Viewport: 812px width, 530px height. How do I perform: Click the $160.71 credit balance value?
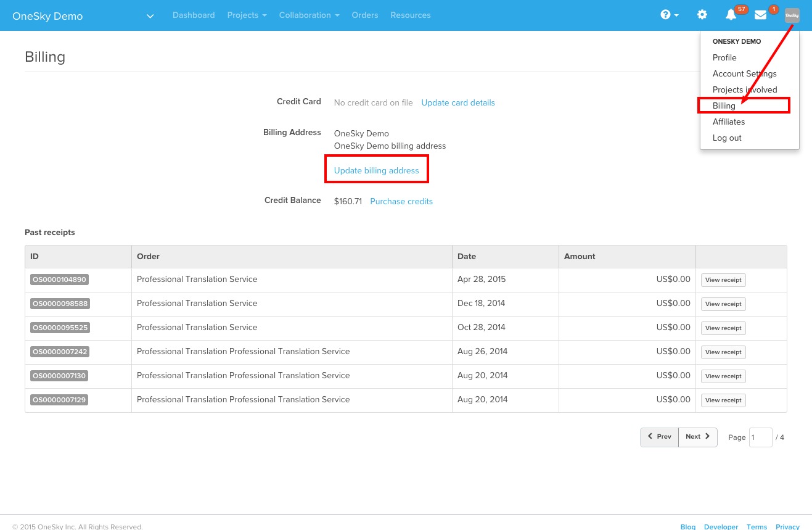pyautogui.click(x=348, y=201)
